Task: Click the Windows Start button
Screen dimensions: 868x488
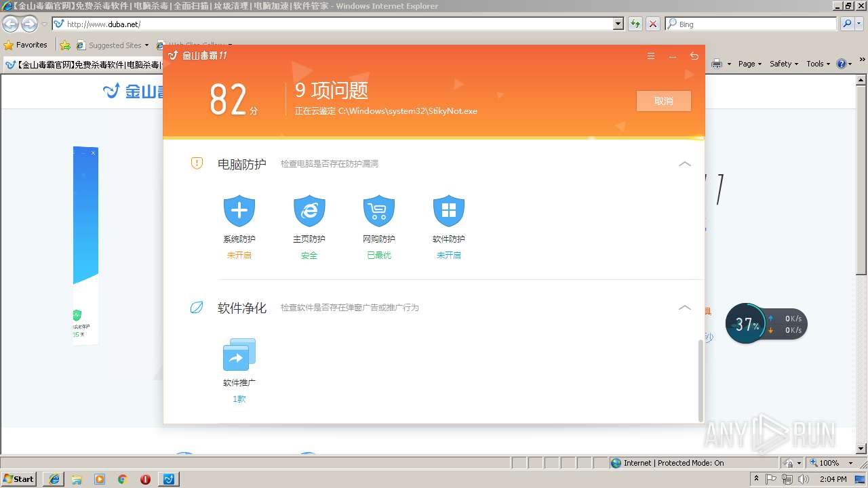Action: (x=19, y=479)
